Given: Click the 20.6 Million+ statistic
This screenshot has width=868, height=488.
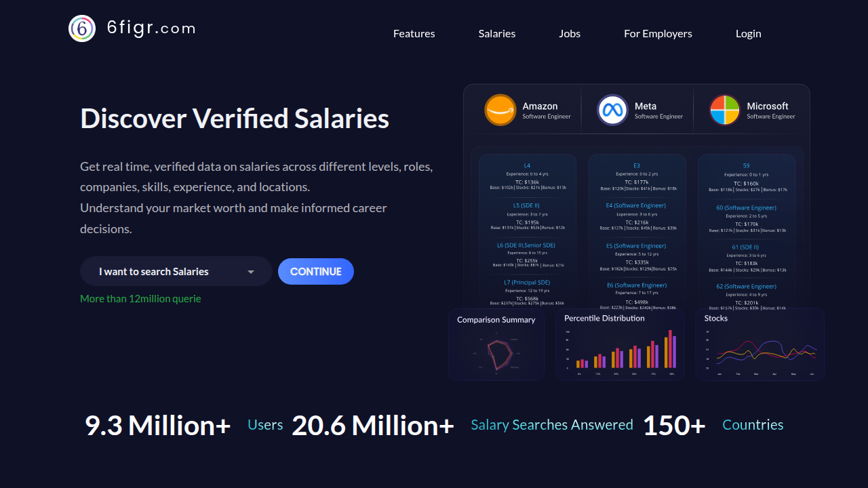Looking at the screenshot, I should [372, 425].
